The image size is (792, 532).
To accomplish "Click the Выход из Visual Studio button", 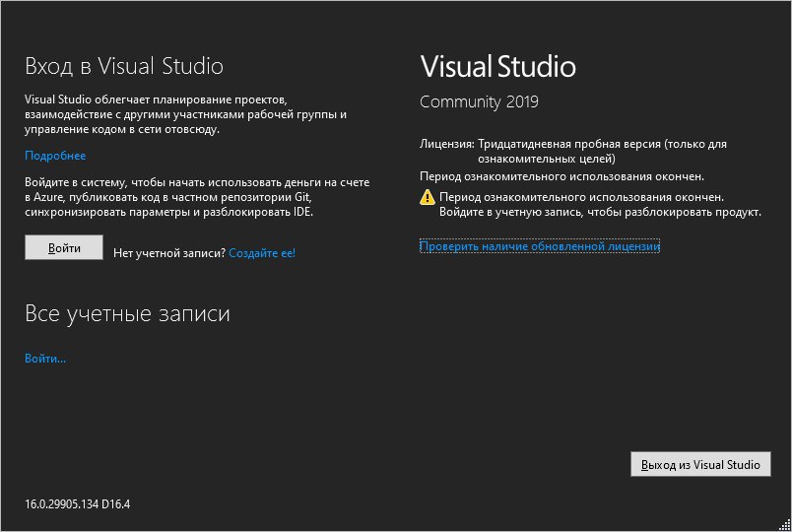I will 700,464.
